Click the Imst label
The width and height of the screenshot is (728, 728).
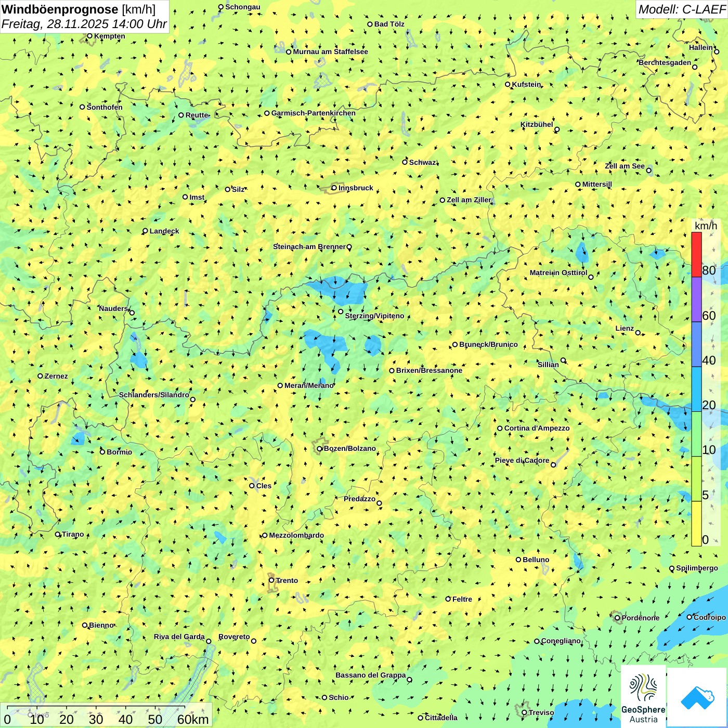(x=197, y=197)
